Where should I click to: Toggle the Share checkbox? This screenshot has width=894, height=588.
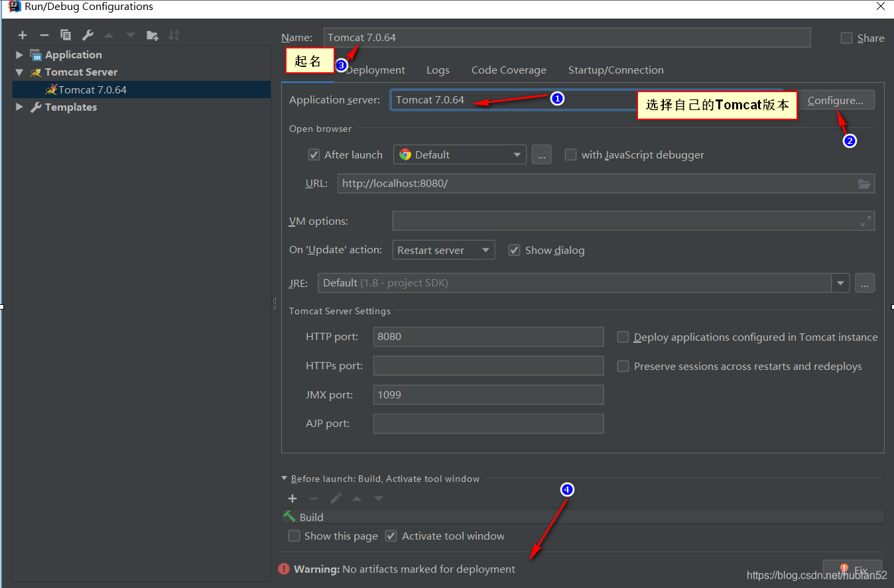point(846,38)
